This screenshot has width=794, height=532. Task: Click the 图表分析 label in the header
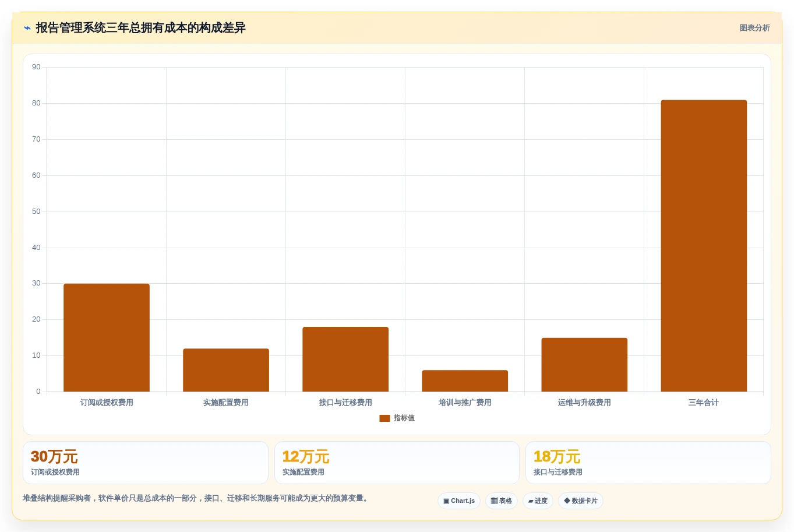754,28
